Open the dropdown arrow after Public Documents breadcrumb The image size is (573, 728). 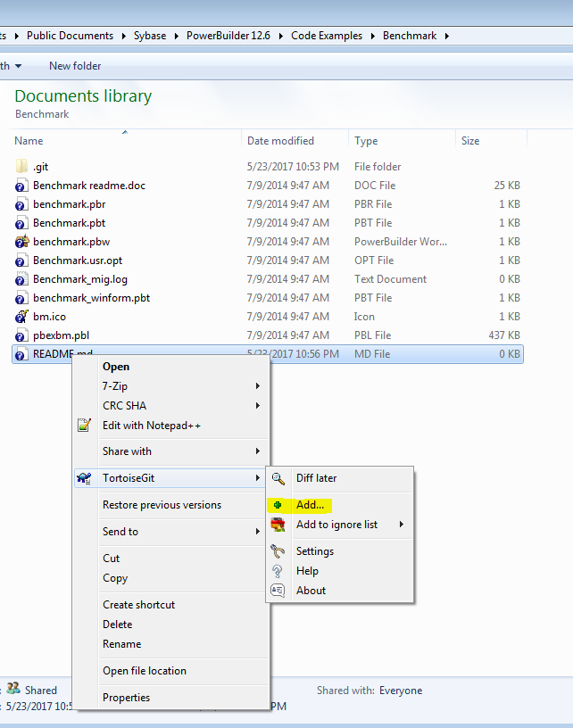pos(123,36)
